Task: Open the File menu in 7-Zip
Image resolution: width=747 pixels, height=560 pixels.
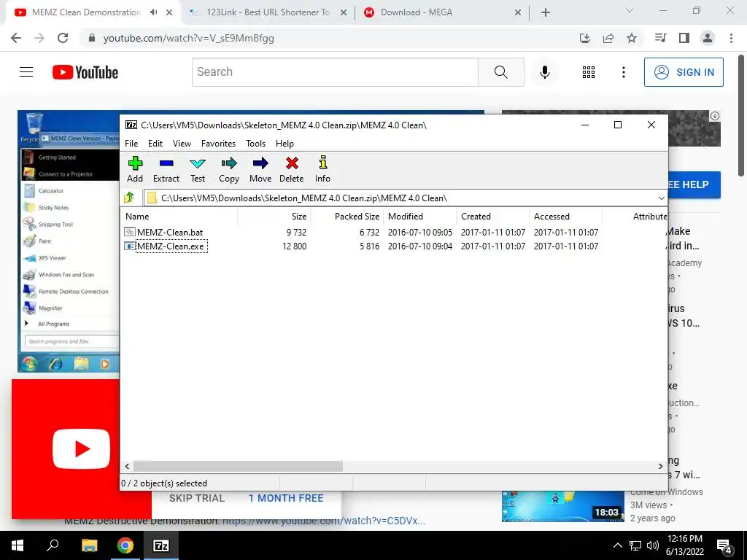Action: 131,144
